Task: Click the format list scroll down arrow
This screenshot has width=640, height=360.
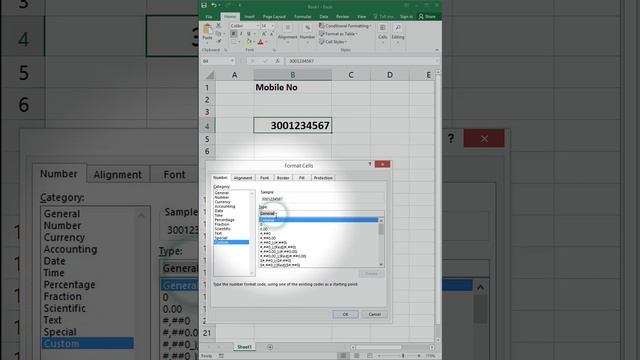Action: pos(381,264)
